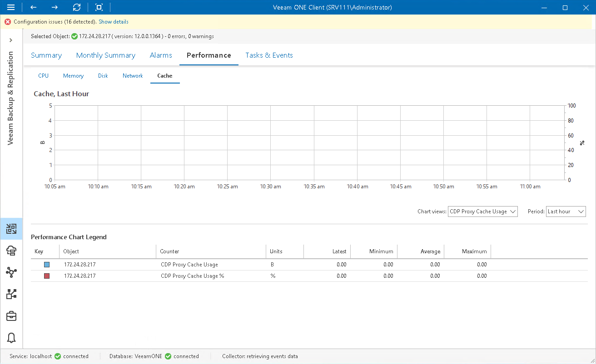
Task: Open the Business View sidebar icon
Action: point(11,294)
